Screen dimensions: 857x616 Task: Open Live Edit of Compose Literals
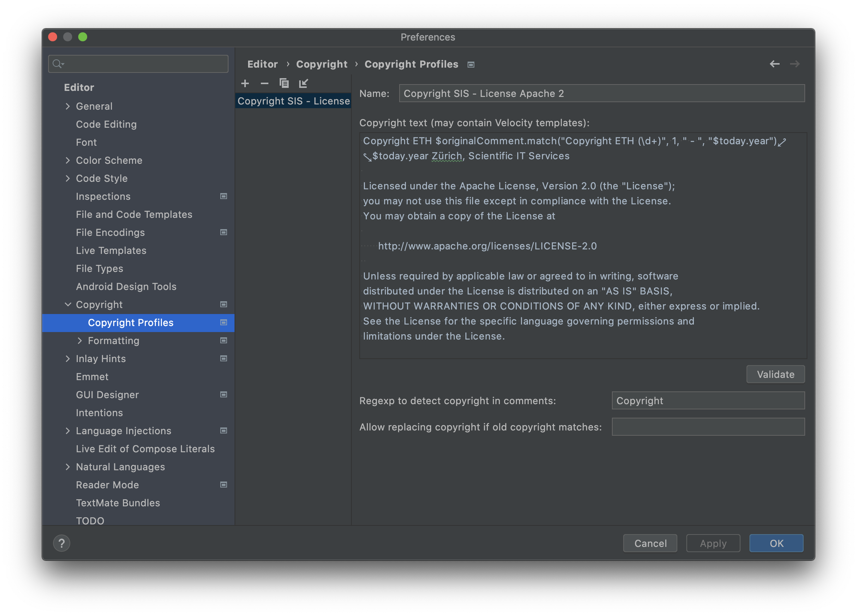tap(145, 449)
